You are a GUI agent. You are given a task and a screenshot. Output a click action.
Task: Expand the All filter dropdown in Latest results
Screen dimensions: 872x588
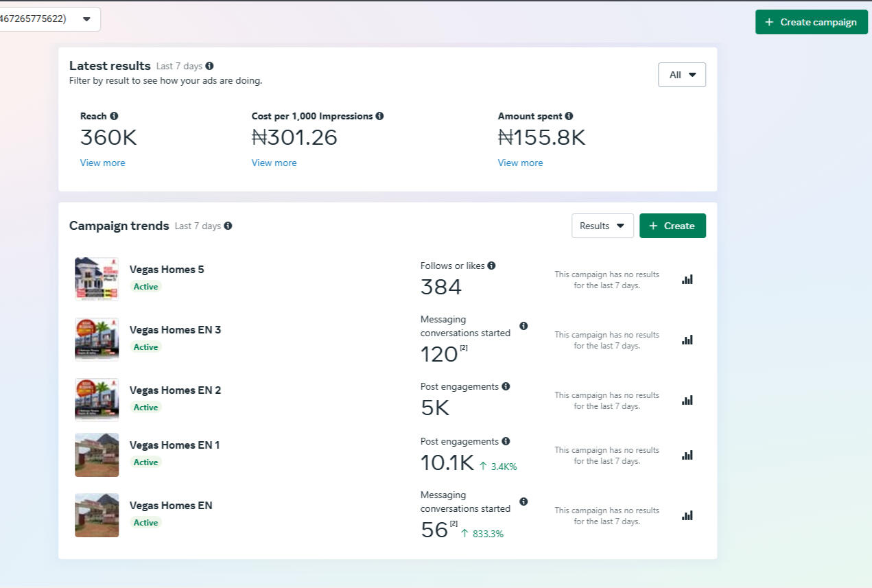[x=681, y=75]
